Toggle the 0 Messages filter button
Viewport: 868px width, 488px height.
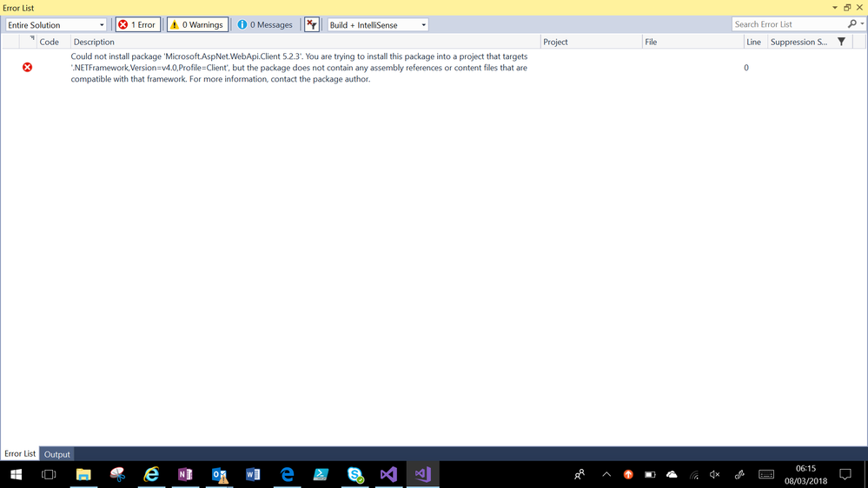coord(265,25)
